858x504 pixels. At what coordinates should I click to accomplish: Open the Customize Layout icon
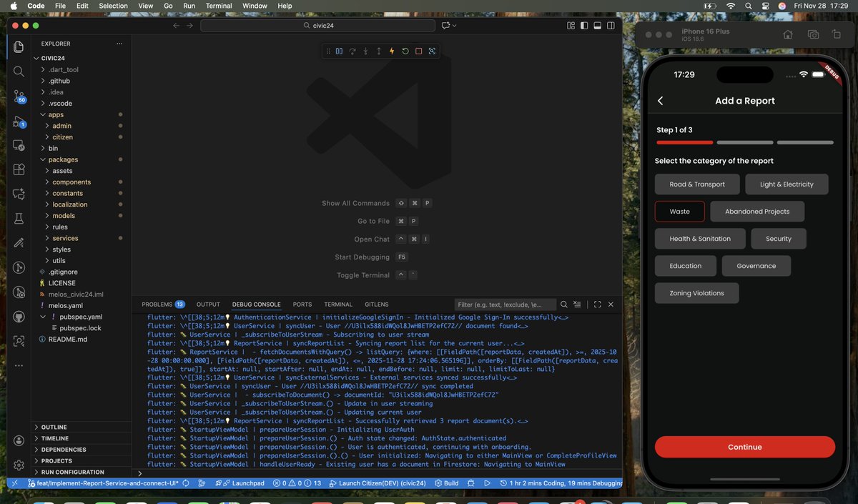(x=571, y=25)
